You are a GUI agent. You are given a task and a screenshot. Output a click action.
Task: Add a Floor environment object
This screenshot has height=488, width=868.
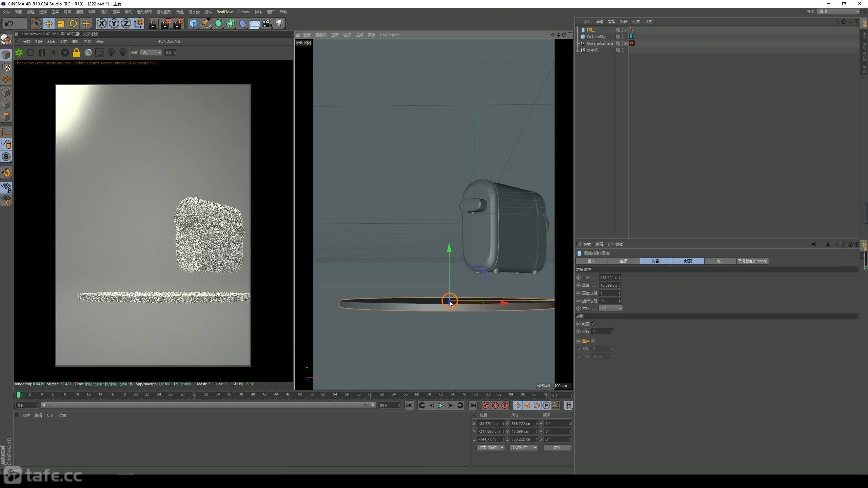[255, 23]
